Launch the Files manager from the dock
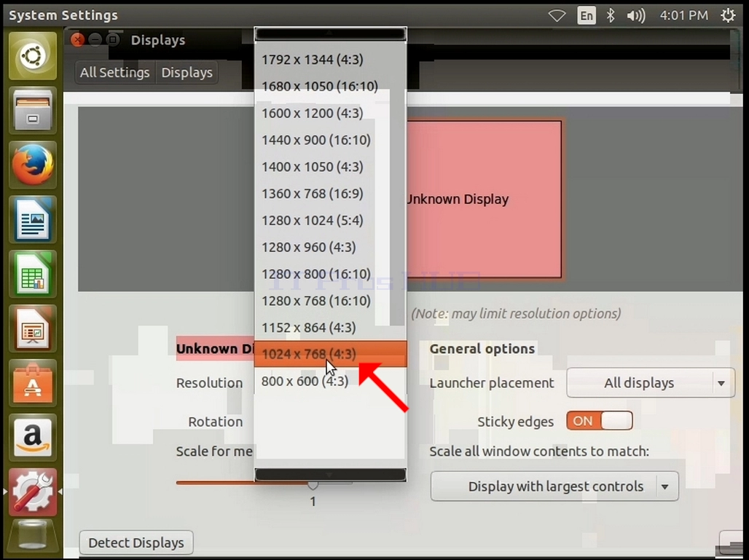Screen dimensions: 749x560 [x=33, y=110]
